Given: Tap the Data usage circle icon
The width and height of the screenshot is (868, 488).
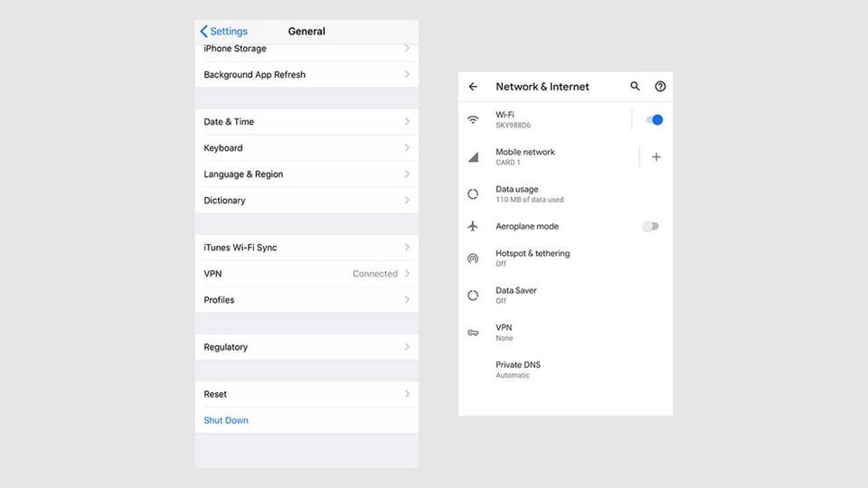Looking at the screenshot, I should (473, 194).
